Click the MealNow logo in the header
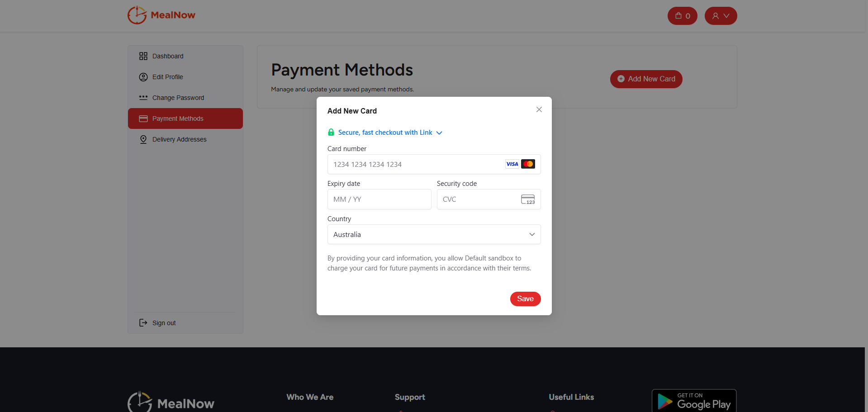The width and height of the screenshot is (868, 412). (161, 15)
